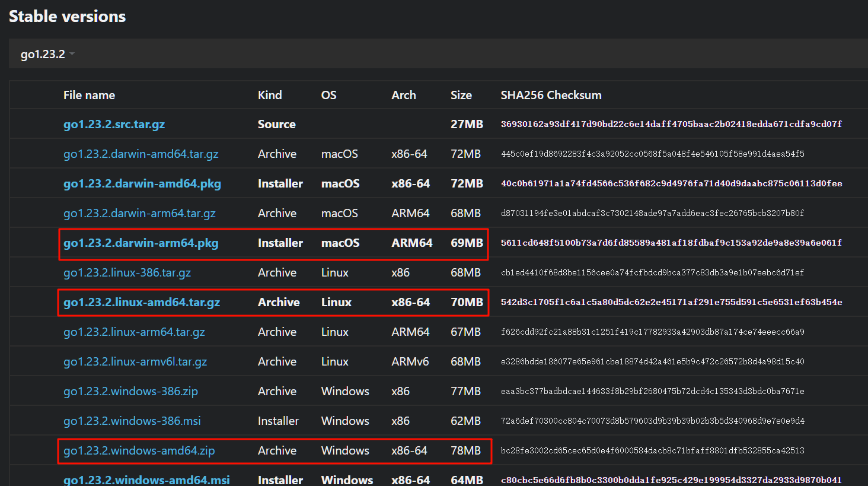Click go1.23.2.windows-amd64.zip archive link
This screenshot has width=868, height=486.
(139, 450)
